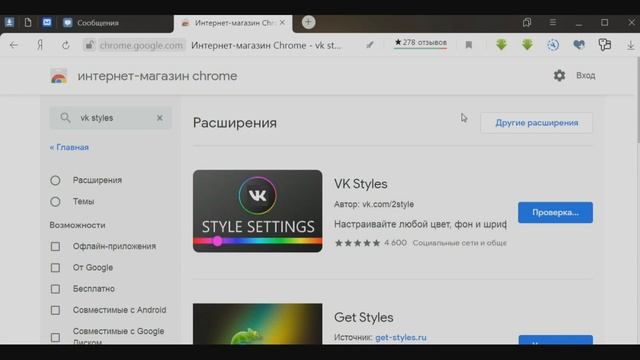Open the tab collections icon
This screenshot has width=640, height=360.
pyautogui.click(x=527, y=22)
